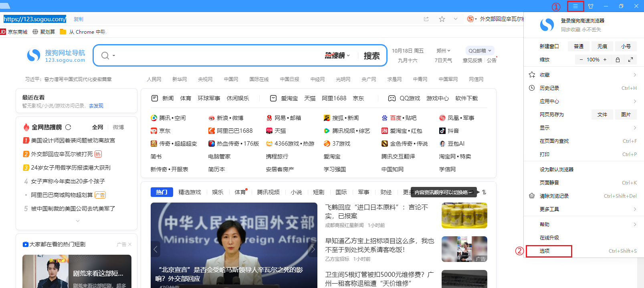Screen dimensions: 644x288
Task: Open hot search item 美国设计师因着装问题被劝离故宫
Action: [73, 140]
